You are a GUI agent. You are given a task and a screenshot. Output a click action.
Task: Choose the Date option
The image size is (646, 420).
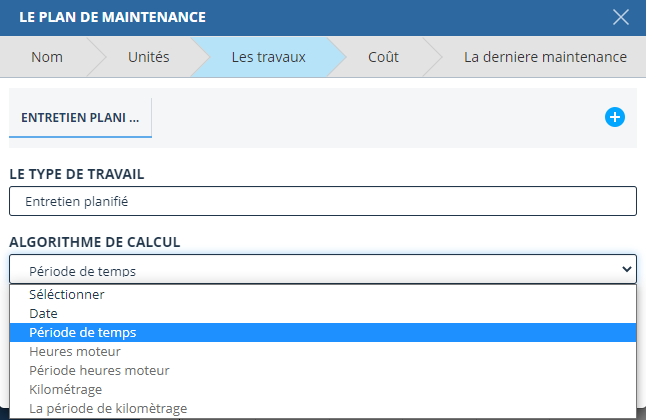tap(44, 314)
